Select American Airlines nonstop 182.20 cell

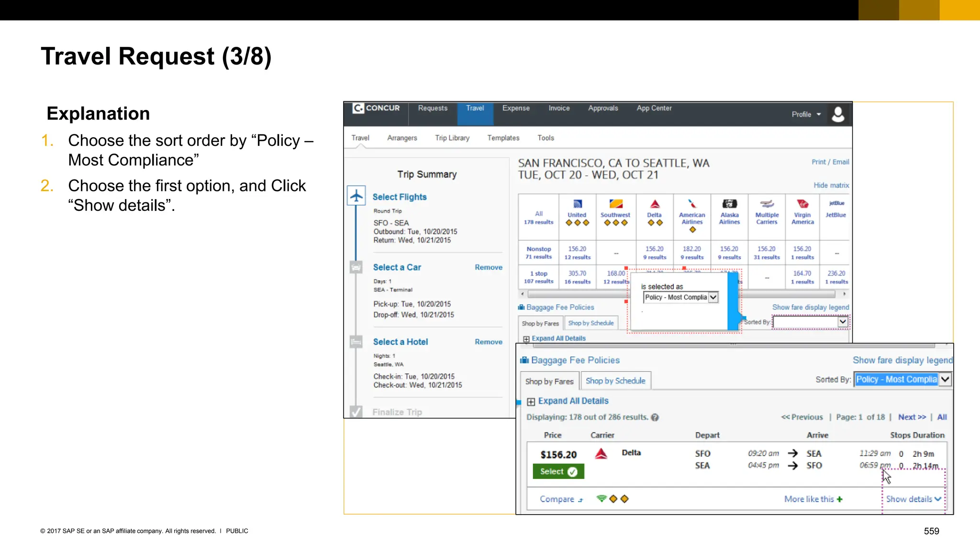(692, 253)
